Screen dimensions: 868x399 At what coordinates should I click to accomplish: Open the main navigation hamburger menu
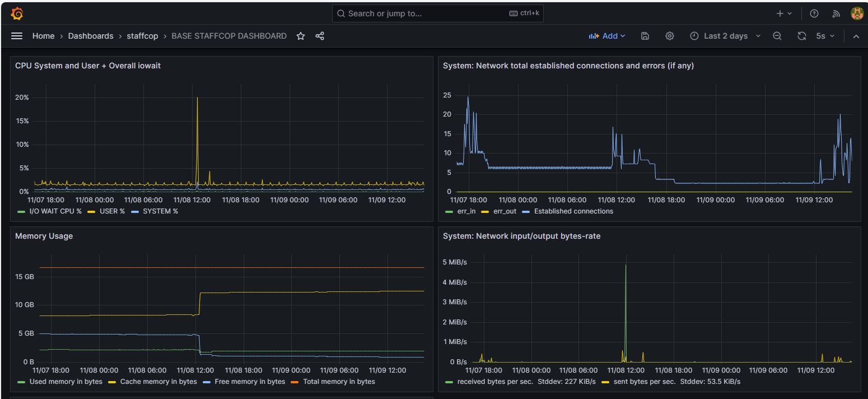point(16,35)
